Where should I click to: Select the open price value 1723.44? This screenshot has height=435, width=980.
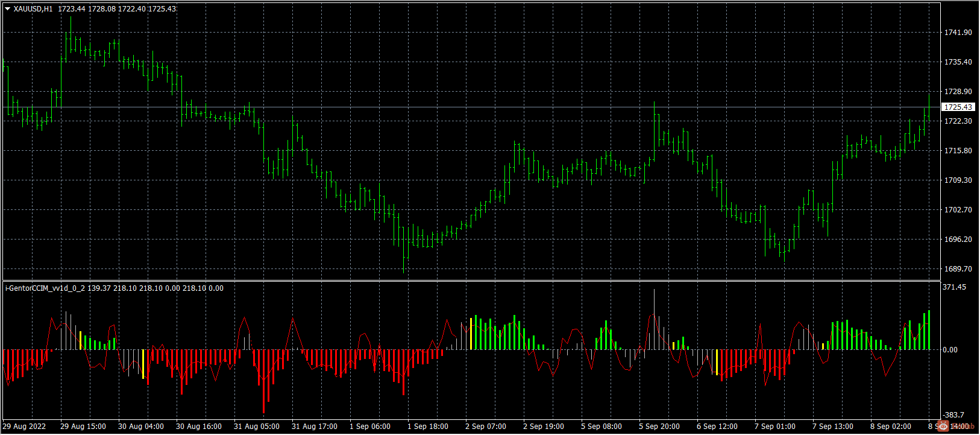tap(72, 9)
